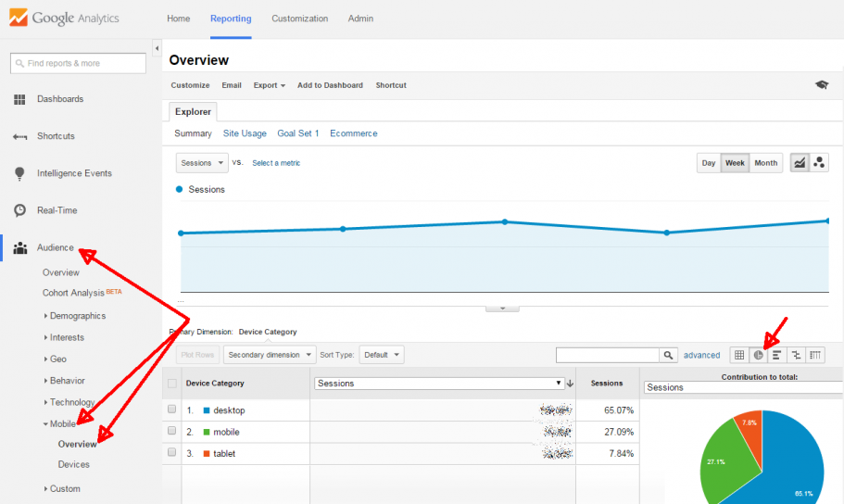This screenshot has width=844, height=504.
Task: Switch graph interval to Week
Action: coord(735,163)
